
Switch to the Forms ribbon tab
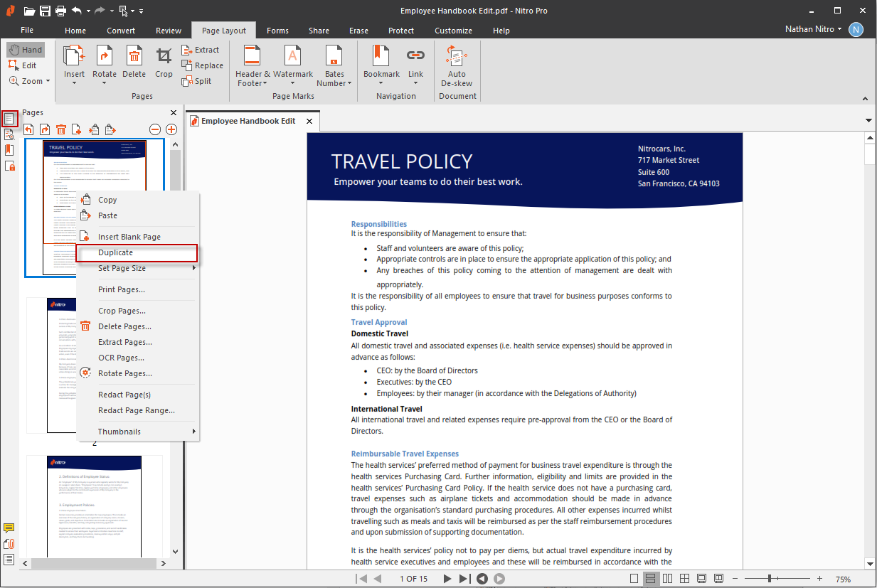click(277, 31)
